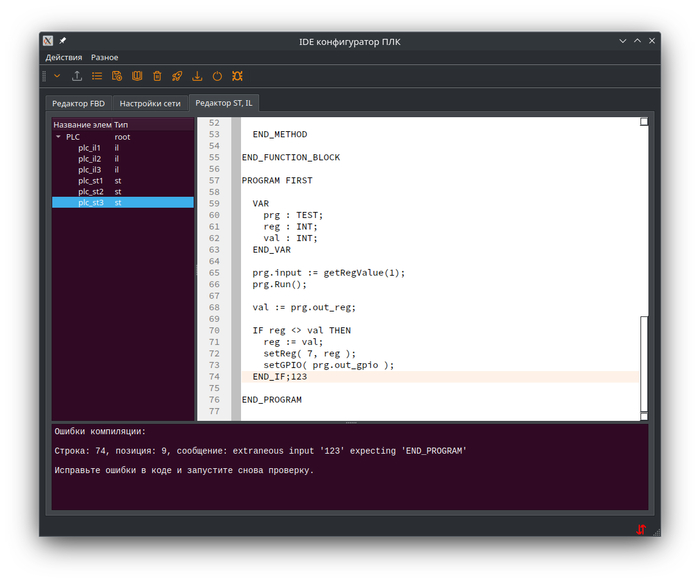The width and height of the screenshot is (700, 583).
Task: Click the Исправьте ошибки message line
Action: [184, 471]
